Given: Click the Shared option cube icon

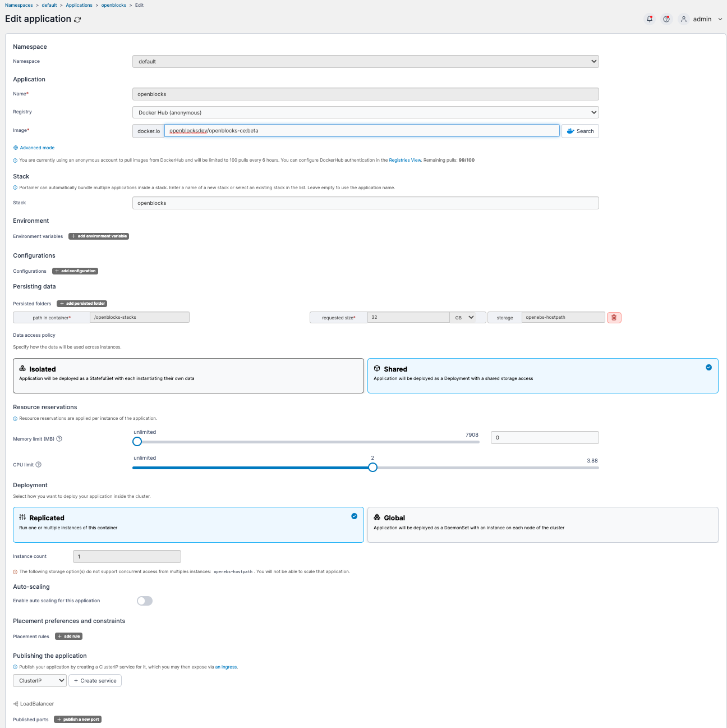Looking at the screenshot, I should pos(377,369).
